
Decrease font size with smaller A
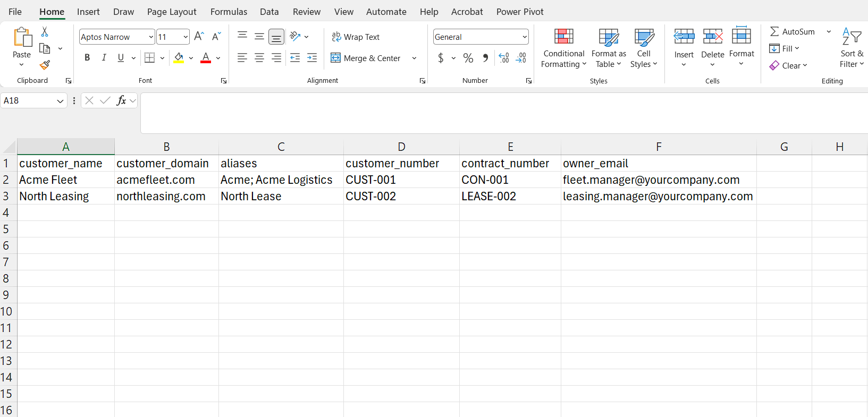(x=216, y=36)
